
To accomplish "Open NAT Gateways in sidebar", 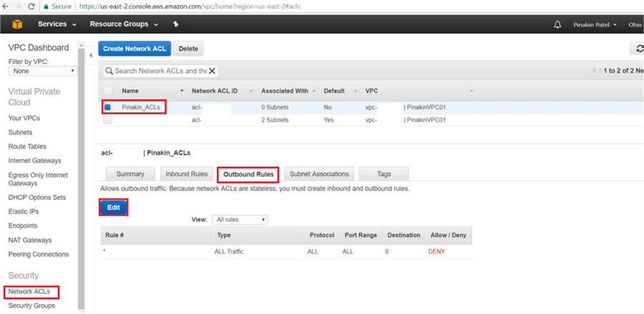I will (x=30, y=240).
